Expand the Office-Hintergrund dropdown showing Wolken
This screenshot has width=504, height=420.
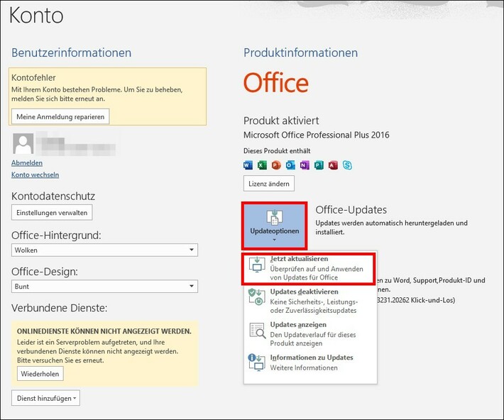tap(104, 250)
